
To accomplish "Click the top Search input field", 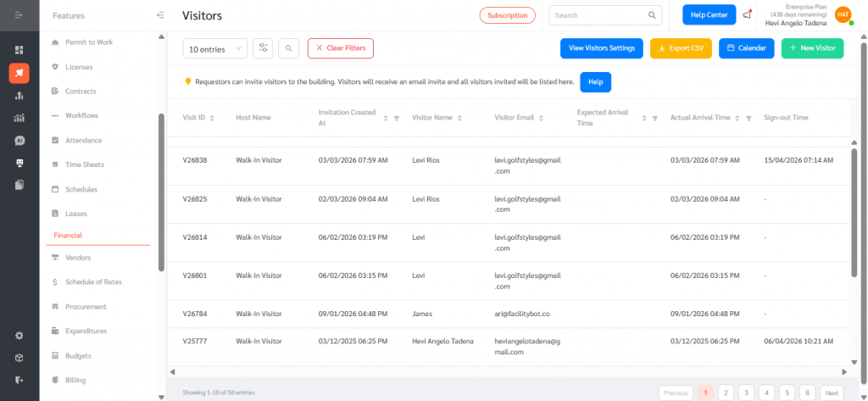I will click(598, 15).
